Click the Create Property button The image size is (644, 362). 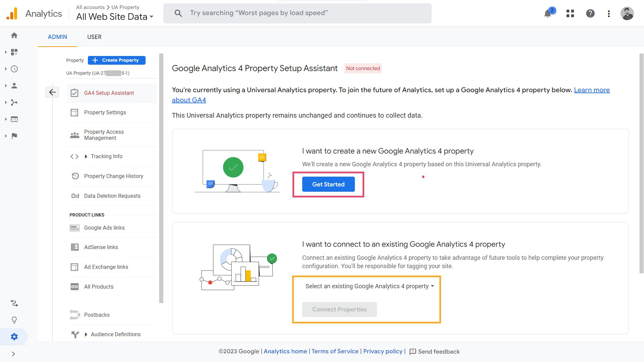[117, 60]
